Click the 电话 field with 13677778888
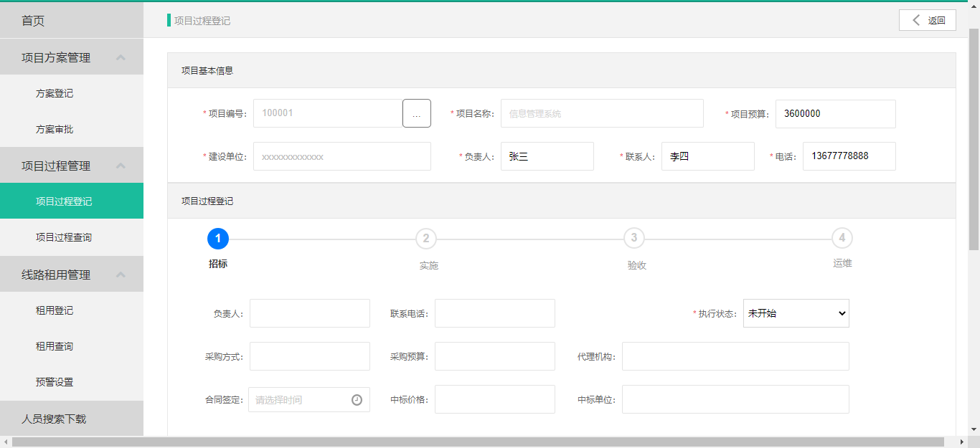Image resolution: width=980 pixels, height=448 pixels. click(x=849, y=156)
